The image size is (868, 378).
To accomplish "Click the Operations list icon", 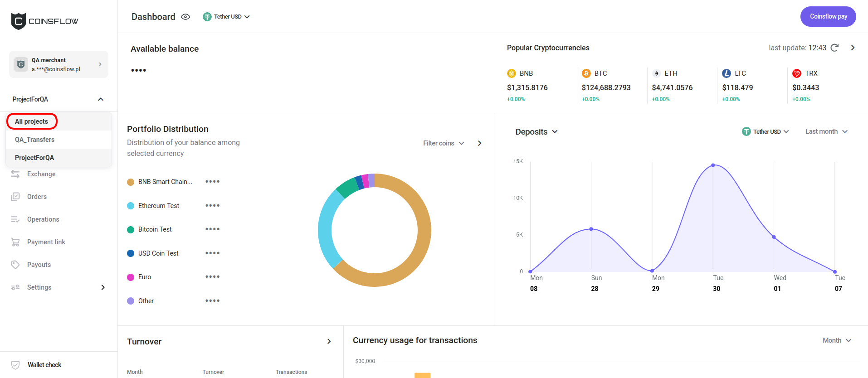I will pyautogui.click(x=15, y=219).
